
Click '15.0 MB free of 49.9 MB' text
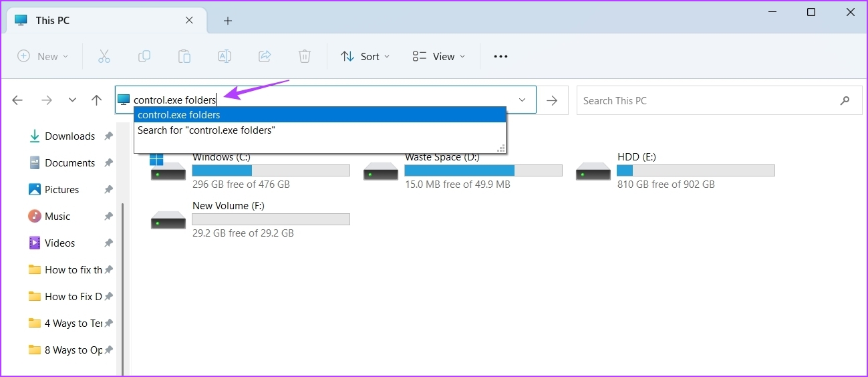(458, 184)
